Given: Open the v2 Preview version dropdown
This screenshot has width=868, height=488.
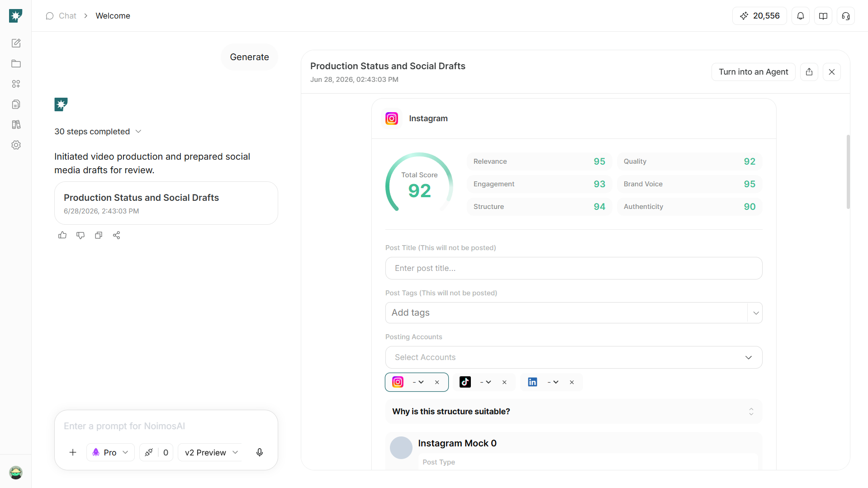Looking at the screenshot, I should [x=211, y=452].
